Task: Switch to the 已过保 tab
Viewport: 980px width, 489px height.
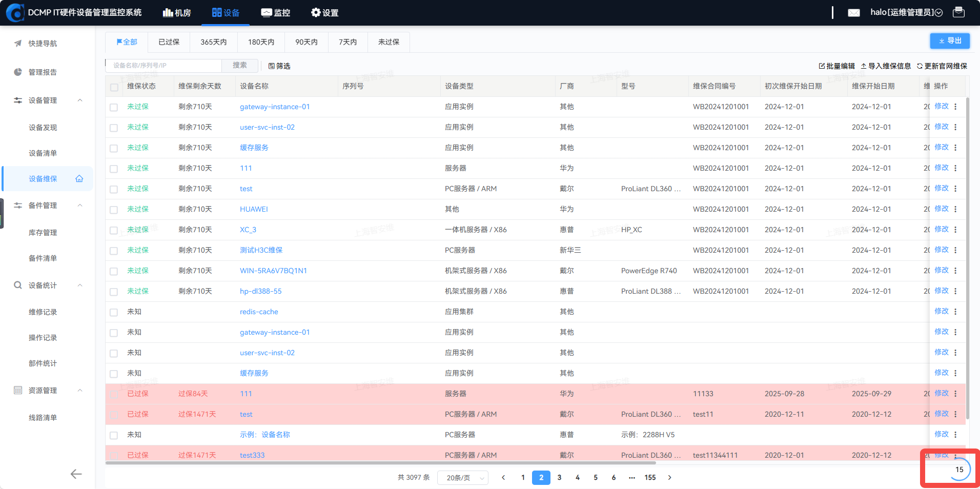Action: (169, 42)
